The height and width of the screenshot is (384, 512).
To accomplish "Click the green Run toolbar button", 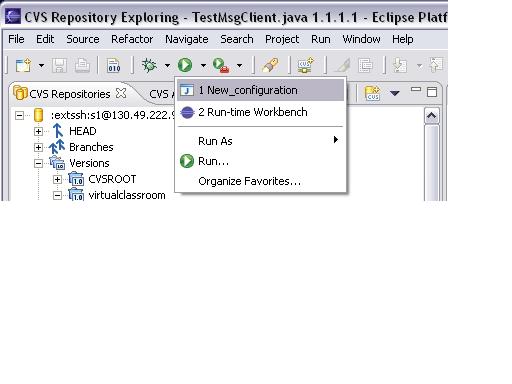I will coord(185,65).
